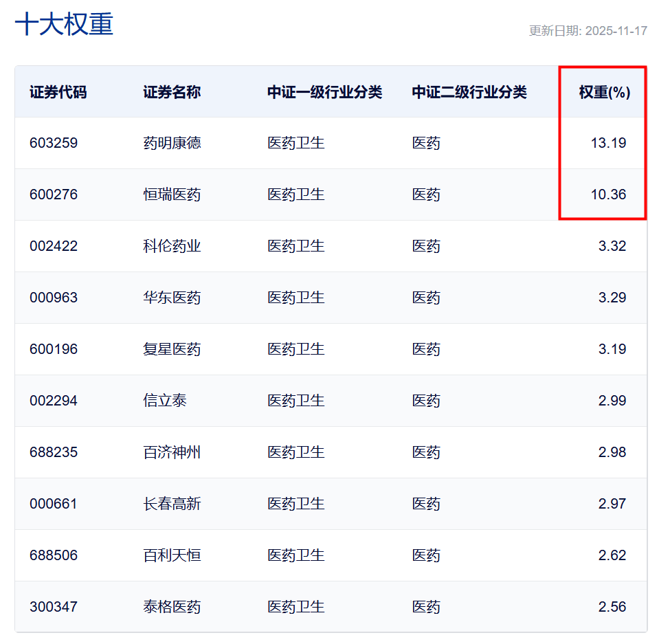The height and width of the screenshot is (644, 659).
Task: Click the 证券名称 column header
Action: pyautogui.click(x=172, y=92)
